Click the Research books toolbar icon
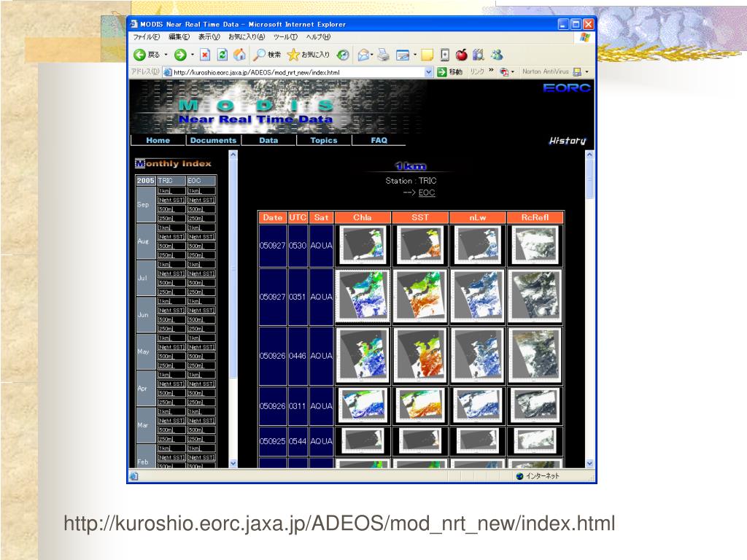 tap(479, 55)
